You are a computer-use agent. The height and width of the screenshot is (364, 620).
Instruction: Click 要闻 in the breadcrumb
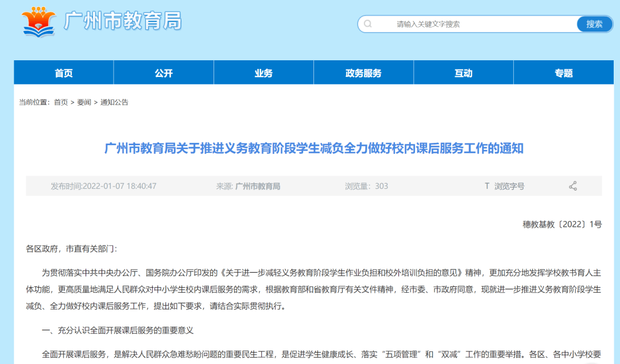coord(84,102)
